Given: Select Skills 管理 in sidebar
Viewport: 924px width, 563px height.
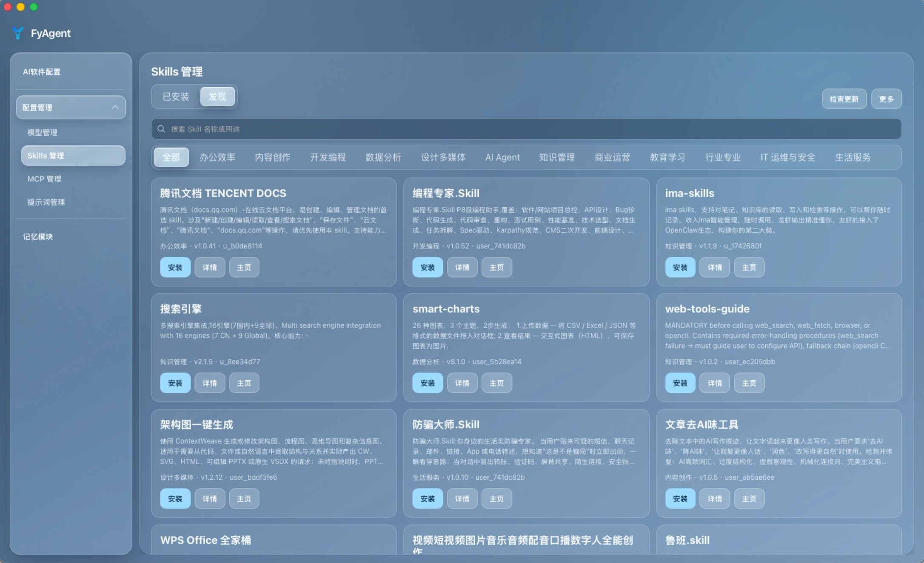Looking at the screenshot, I should (x=73, y=156).
